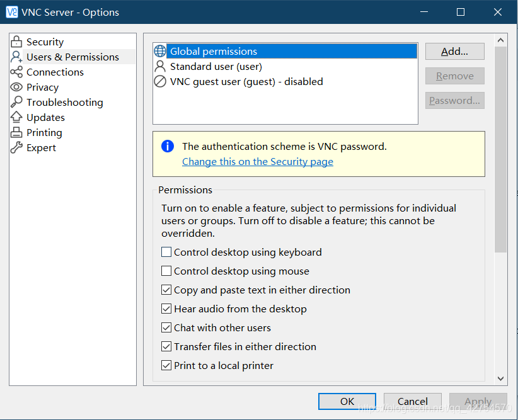Click the VNC logo in the title bar
The height and width of the screenshot is (420, 518).
tap(12, 12)
